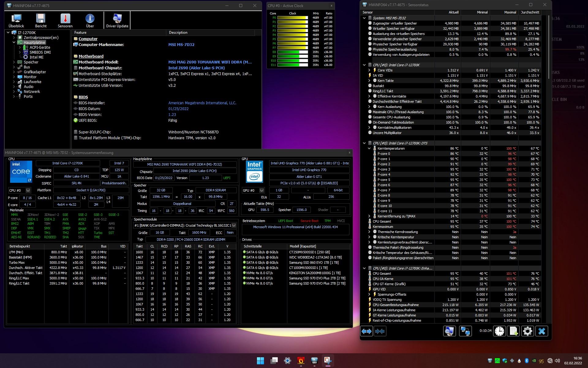Select Audio in device tree
588x368 pixels.
coord(28,86)
